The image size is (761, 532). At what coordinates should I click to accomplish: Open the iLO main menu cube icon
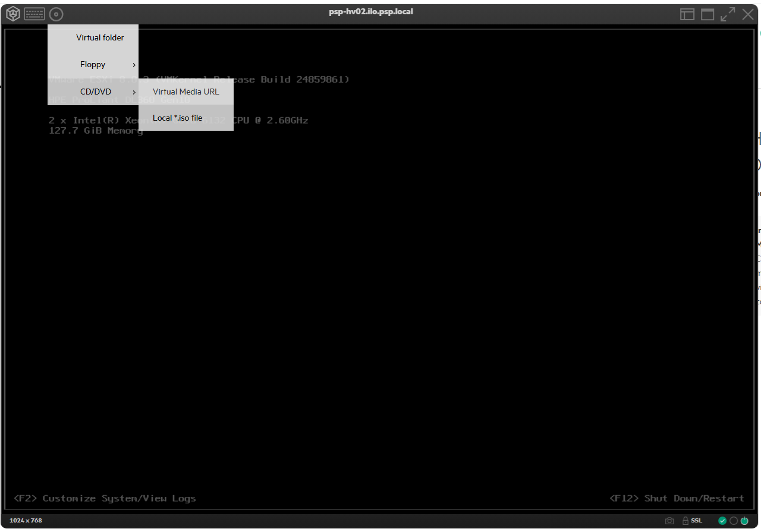point(13,14)
